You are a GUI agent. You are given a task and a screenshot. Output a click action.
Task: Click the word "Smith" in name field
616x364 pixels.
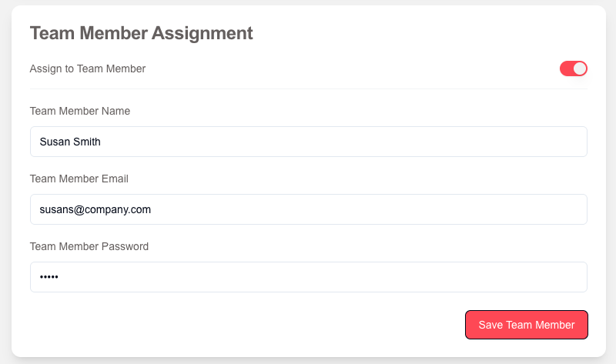(x=86, y=142)
